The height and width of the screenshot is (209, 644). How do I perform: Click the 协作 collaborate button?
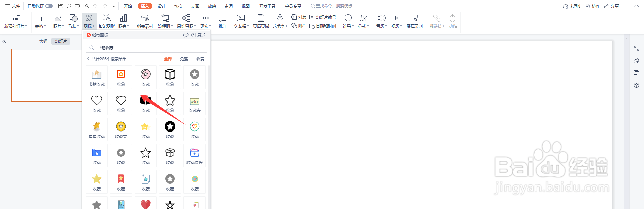593,6
